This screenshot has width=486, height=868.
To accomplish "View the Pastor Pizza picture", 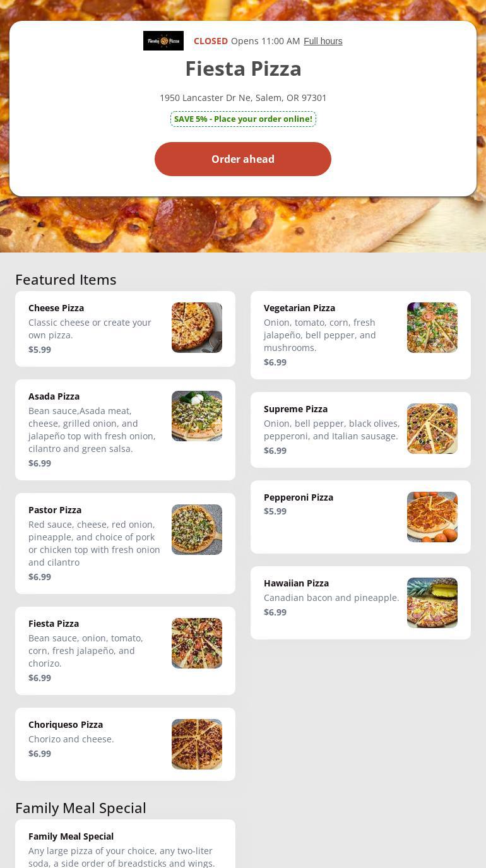I will pyautogui.click(x=197, y=530).
